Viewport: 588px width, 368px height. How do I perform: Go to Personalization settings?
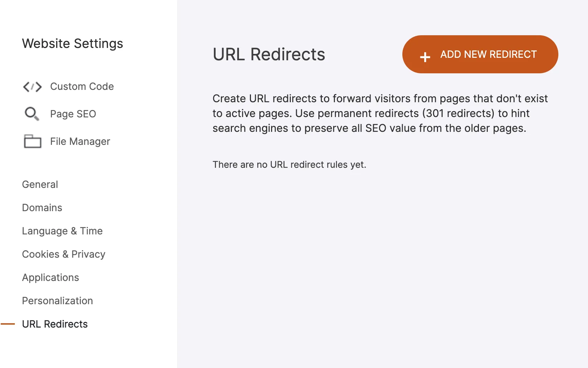point(58,301)
